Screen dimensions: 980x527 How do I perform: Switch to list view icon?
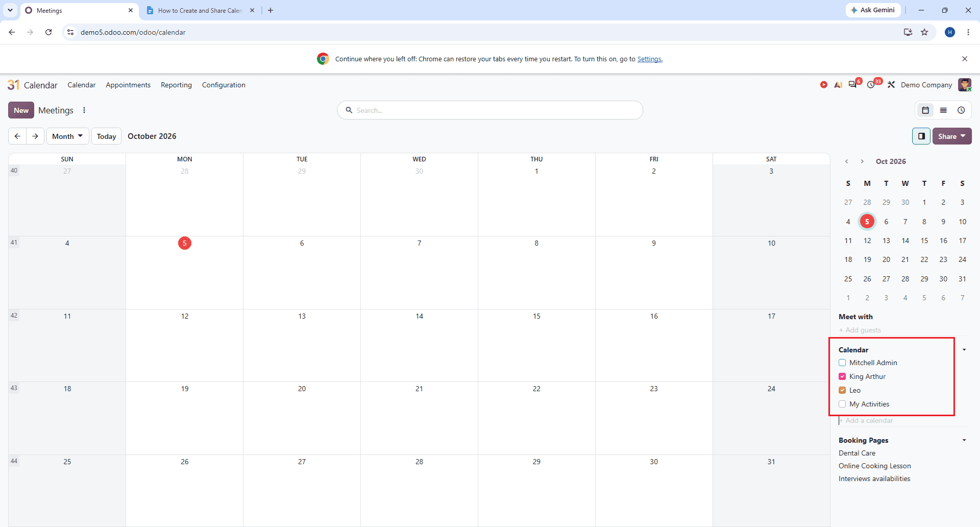coord(943,110)
